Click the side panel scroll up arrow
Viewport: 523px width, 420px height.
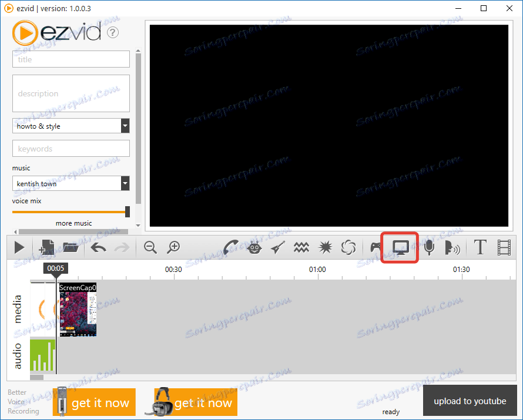coord(138,51)
